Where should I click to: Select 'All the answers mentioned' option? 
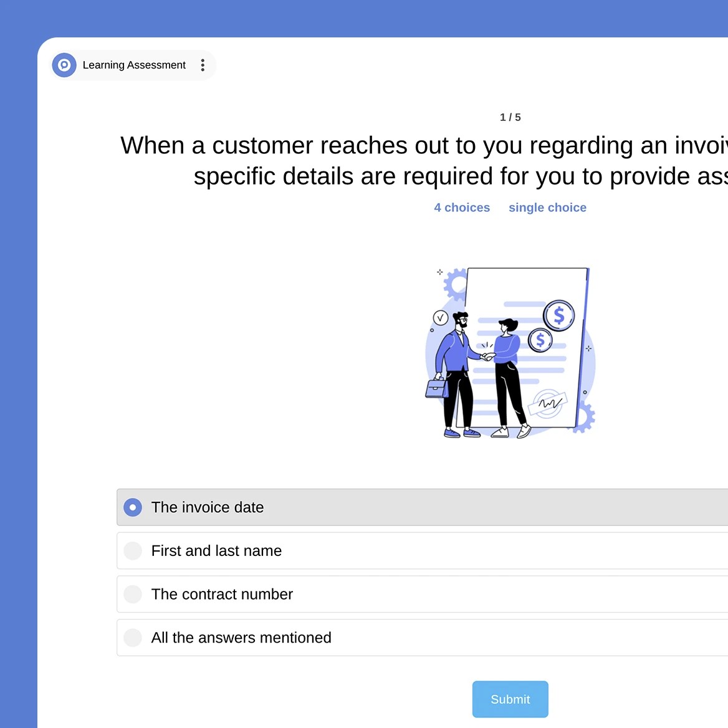[x=133, y=638]
